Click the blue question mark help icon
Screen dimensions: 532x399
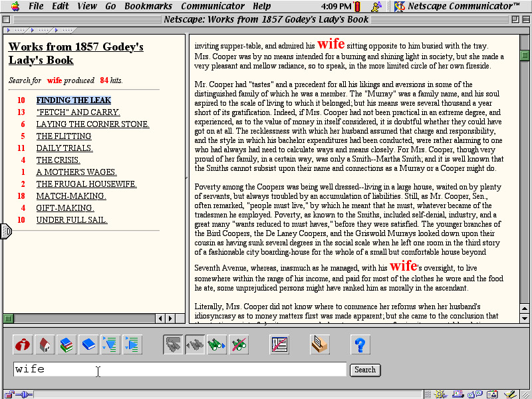360,344
